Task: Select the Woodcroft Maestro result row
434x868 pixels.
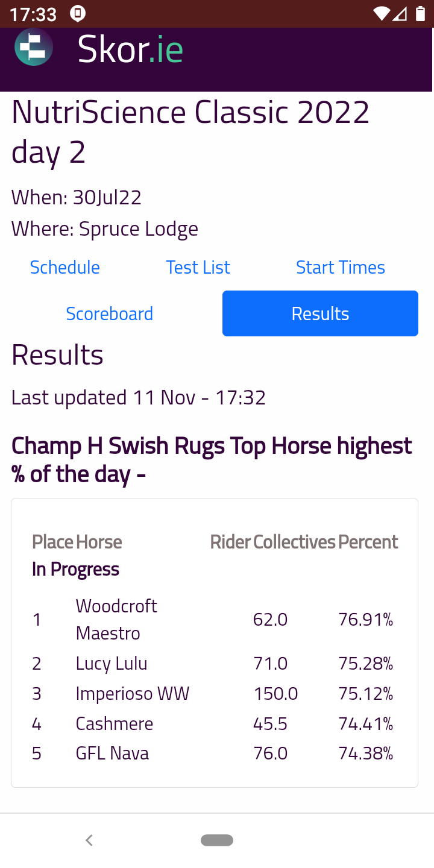Action: 116,619
